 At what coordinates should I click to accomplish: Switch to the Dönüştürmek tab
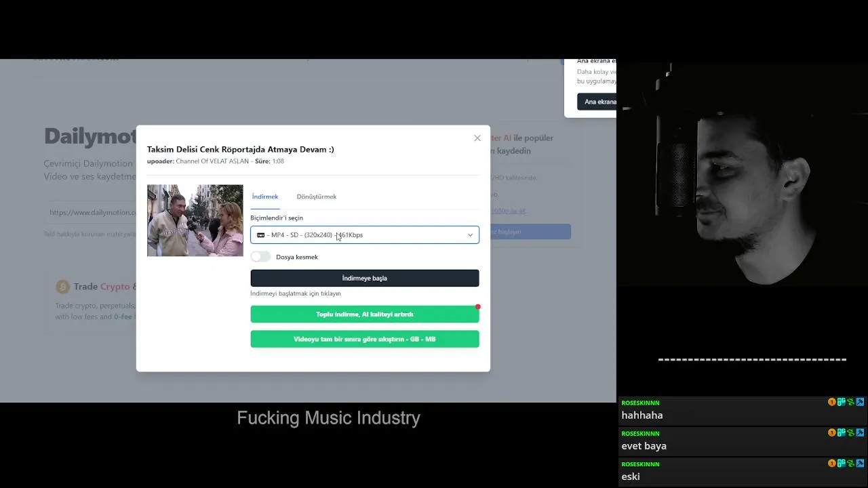tap(317, 197)
